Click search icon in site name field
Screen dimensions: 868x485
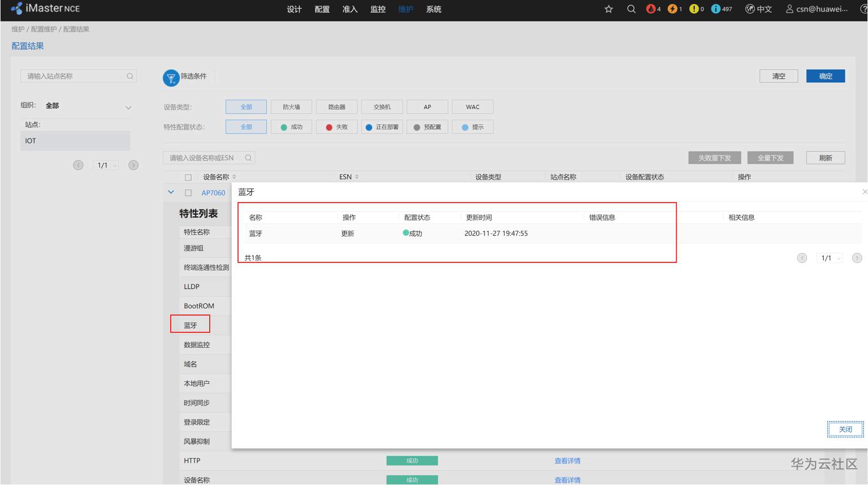(x=130, y=76)
